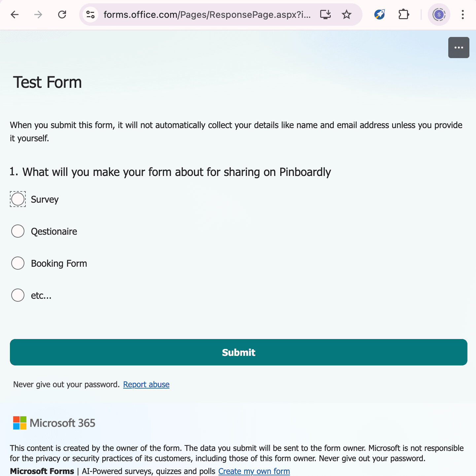
Task: Click the browser profile avatar
Action: click(x=439, y=15)
